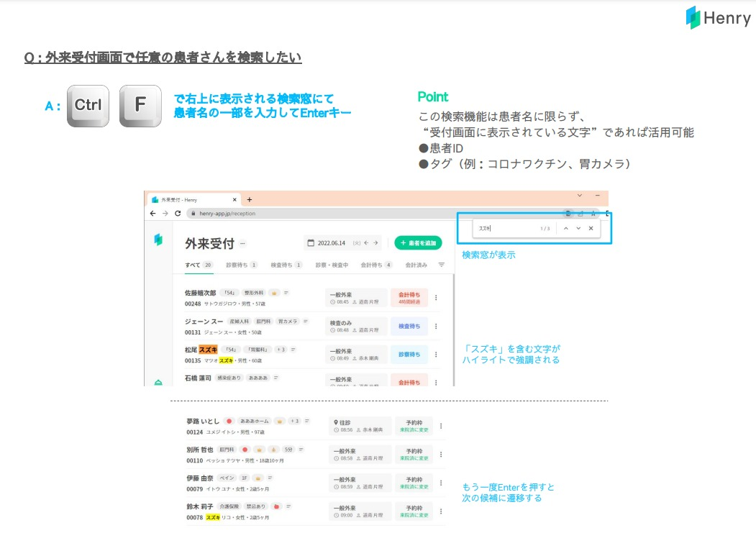Image resolution: width=756 pixels, height=533 pixels.
Task: Click the 介護保険 tag on 鈴木 莉子
Action: (x=229, y=506)
